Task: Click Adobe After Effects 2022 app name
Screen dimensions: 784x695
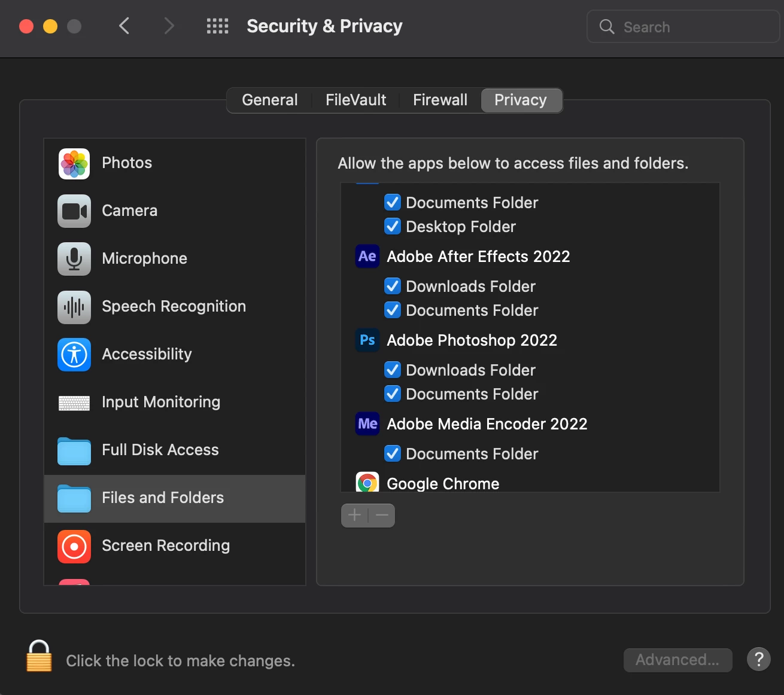Action: point(478,257)
